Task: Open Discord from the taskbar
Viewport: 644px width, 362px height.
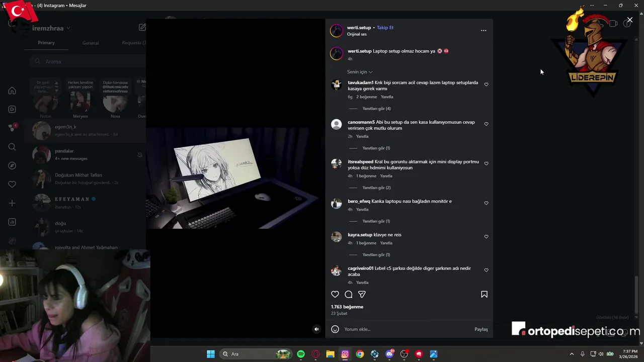Action: (x=389, y=354)
